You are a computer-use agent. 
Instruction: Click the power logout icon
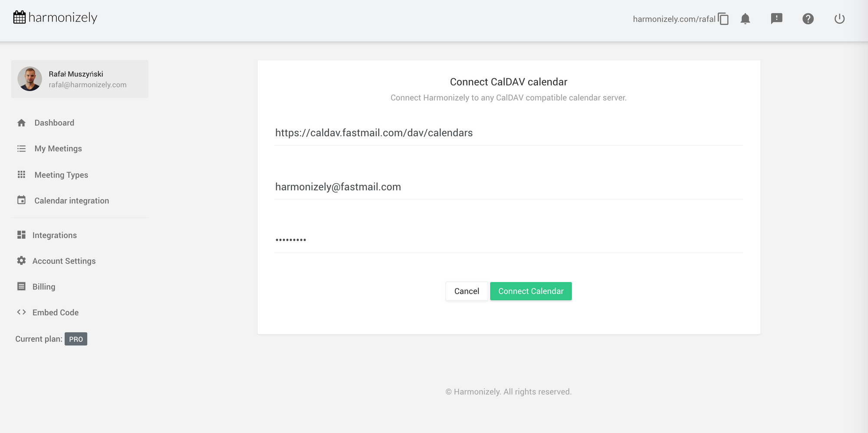tap(839, 19)
